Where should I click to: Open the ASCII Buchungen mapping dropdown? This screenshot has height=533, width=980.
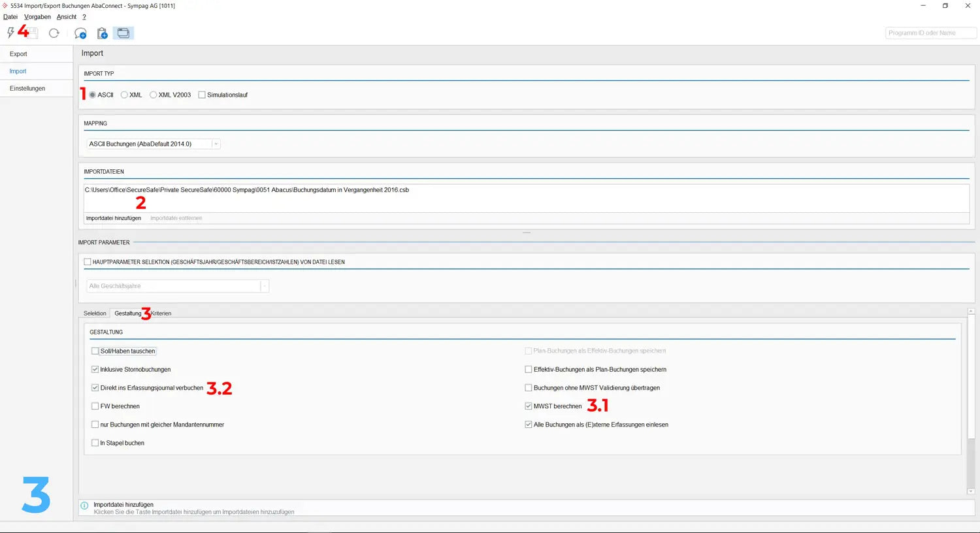tap(216, 144)
